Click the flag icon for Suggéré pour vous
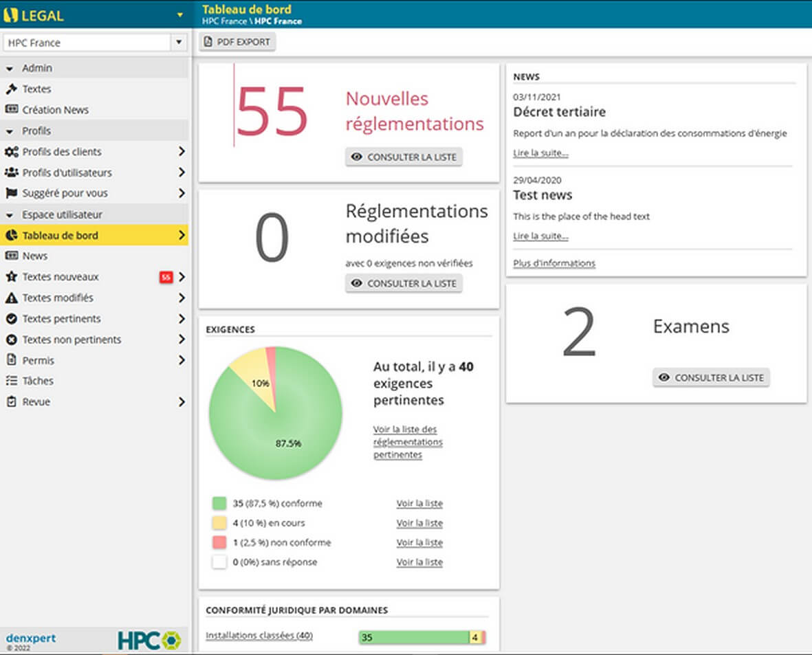The width and height of the screenshot is (812, 655). click(11, 193)
